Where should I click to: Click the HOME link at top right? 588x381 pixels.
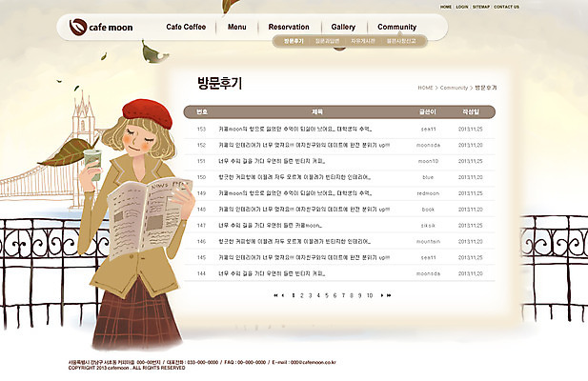446,7
